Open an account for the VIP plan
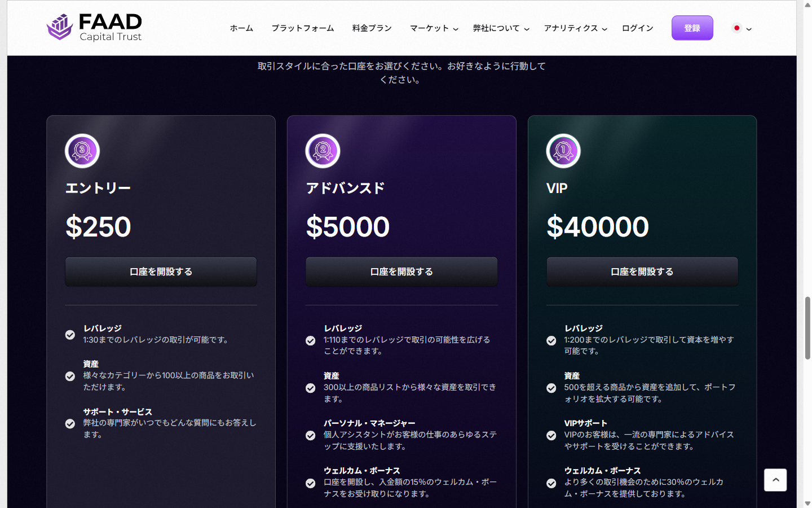This screenshot has width=812, height=508. point(642,271)
